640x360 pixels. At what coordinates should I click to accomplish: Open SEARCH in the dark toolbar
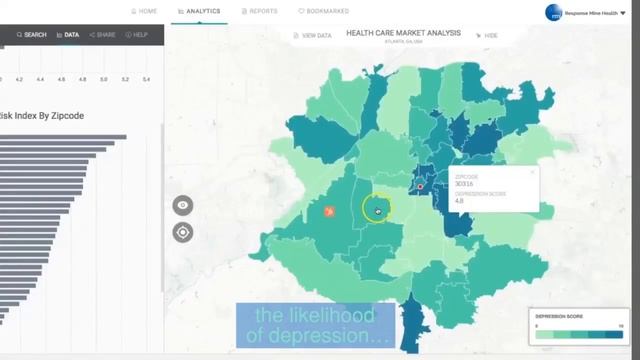(x=31, y=35)
